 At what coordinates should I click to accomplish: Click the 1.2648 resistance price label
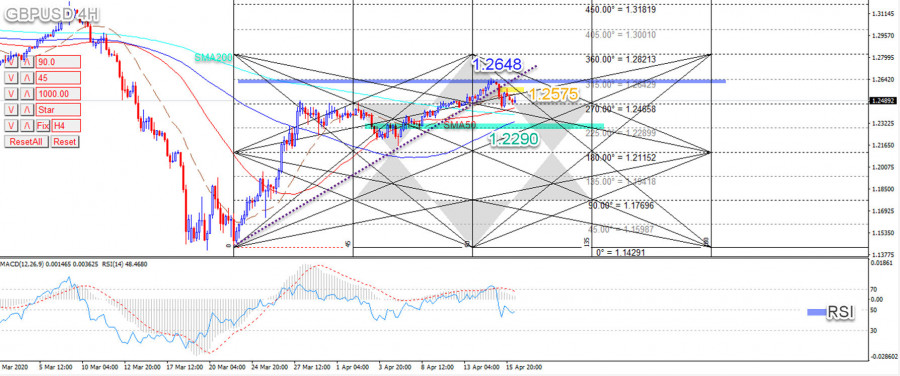click(x=497, y=65)
